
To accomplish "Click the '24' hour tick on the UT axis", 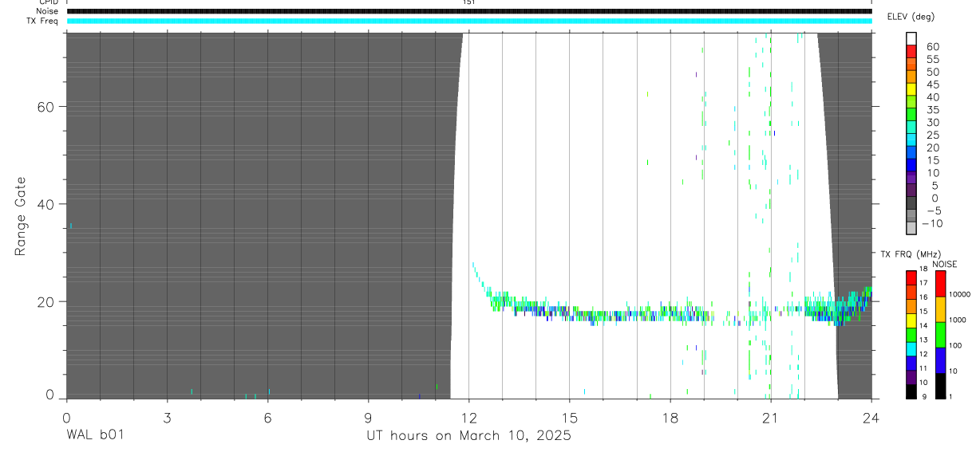I will pyautogui.click(x=871, y=417).
